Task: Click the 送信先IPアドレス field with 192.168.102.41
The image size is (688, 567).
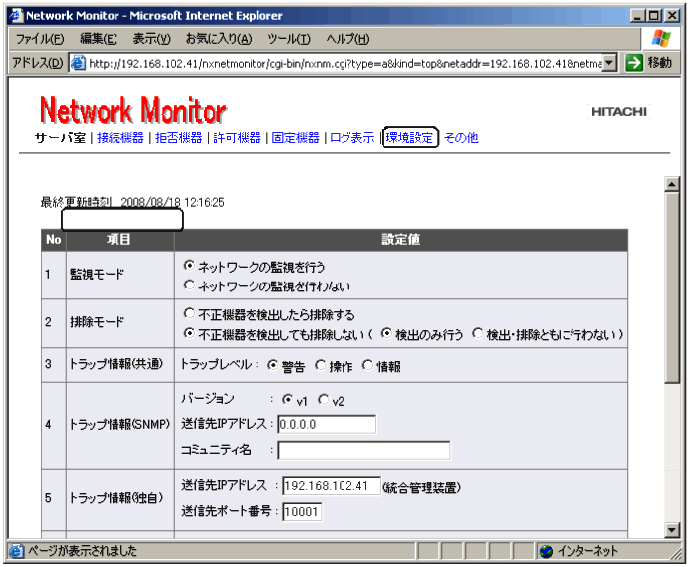Action: click(331, 486)
